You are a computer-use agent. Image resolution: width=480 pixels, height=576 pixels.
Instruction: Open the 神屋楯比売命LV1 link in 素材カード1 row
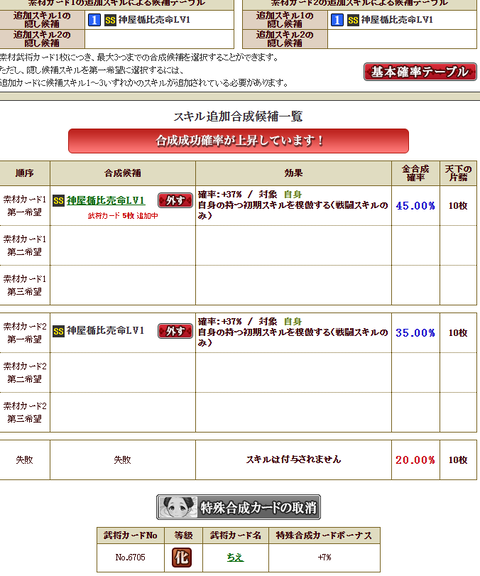point(106,201)
